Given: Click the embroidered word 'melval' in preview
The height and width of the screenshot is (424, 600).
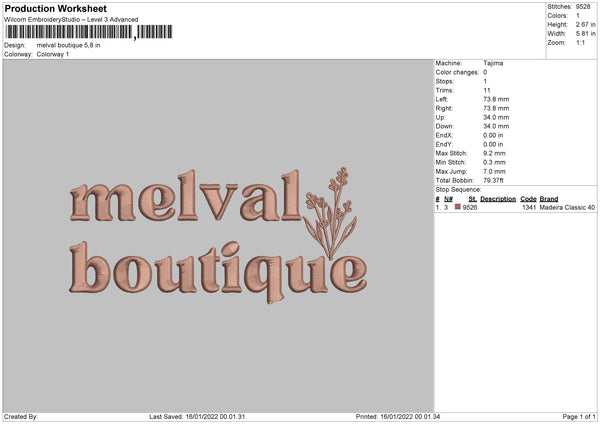Looking at the screenshot, I should 185,197.
